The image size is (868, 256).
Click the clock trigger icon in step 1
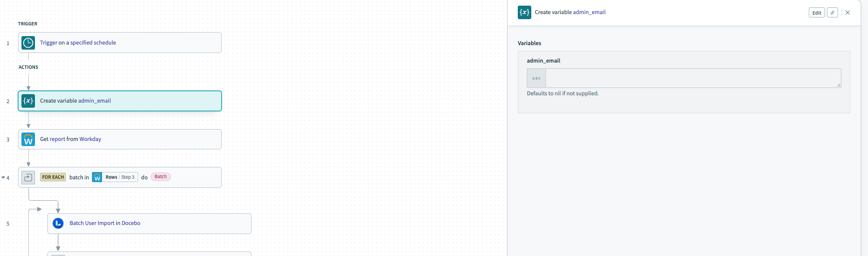[28, 42]
